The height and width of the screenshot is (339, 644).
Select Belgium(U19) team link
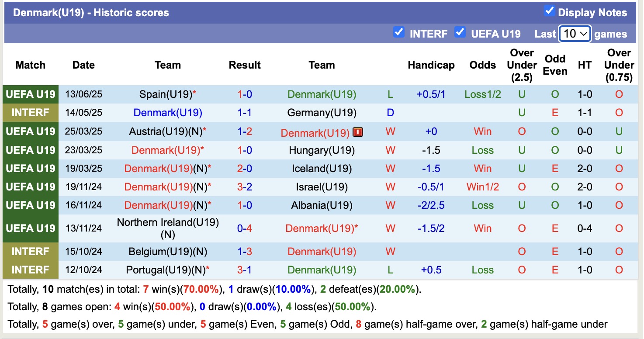(161, 252)
